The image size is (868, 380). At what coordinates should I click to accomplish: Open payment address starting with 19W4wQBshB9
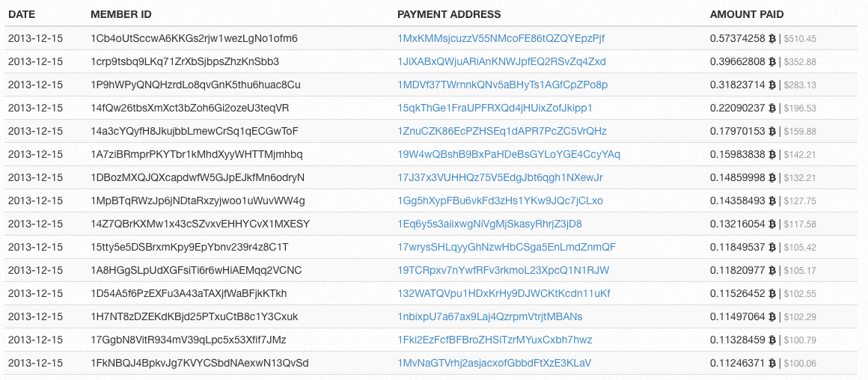click(x=509, y=154)
